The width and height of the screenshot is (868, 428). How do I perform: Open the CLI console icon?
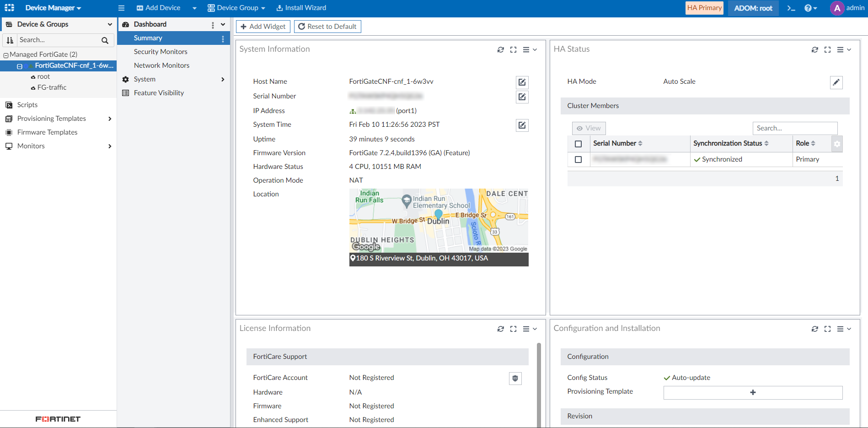pyautogui.click(x=791, y=8)
